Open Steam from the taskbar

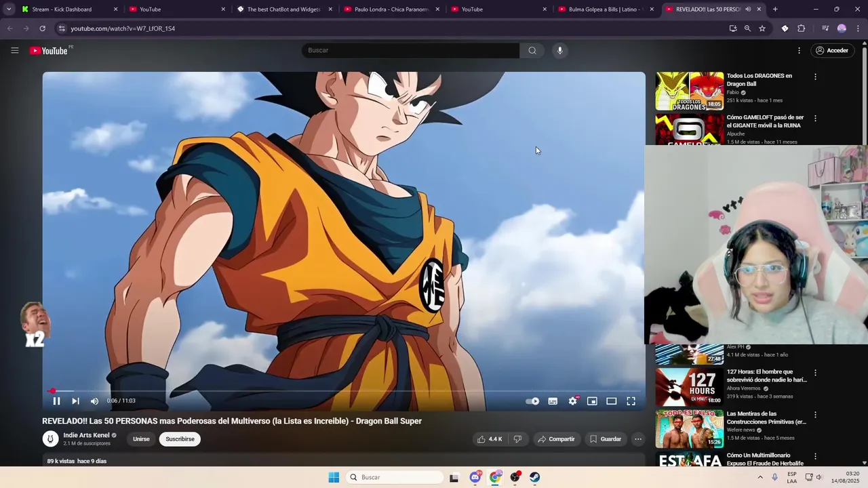pos(535,477)
